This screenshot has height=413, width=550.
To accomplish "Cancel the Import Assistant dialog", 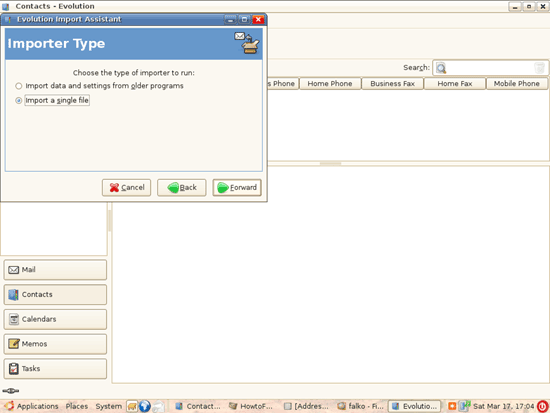I will pyautogui.click(x=126, y=188).
